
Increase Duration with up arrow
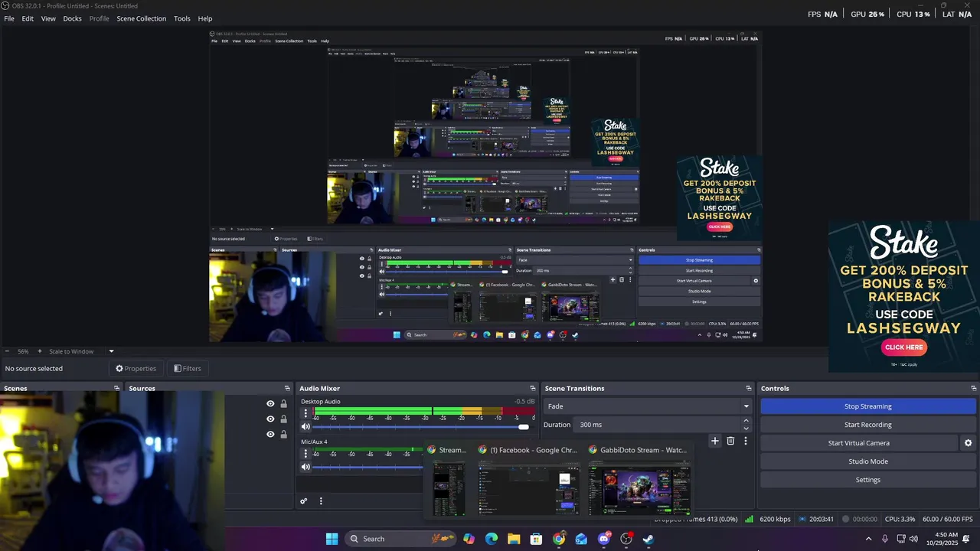coord(746,421)
